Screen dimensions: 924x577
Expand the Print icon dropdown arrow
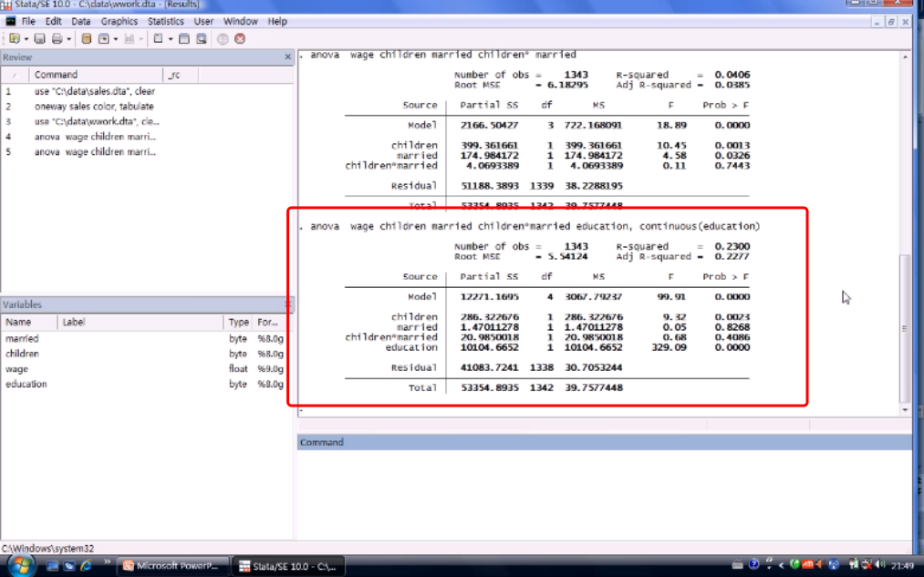[68, 39]
